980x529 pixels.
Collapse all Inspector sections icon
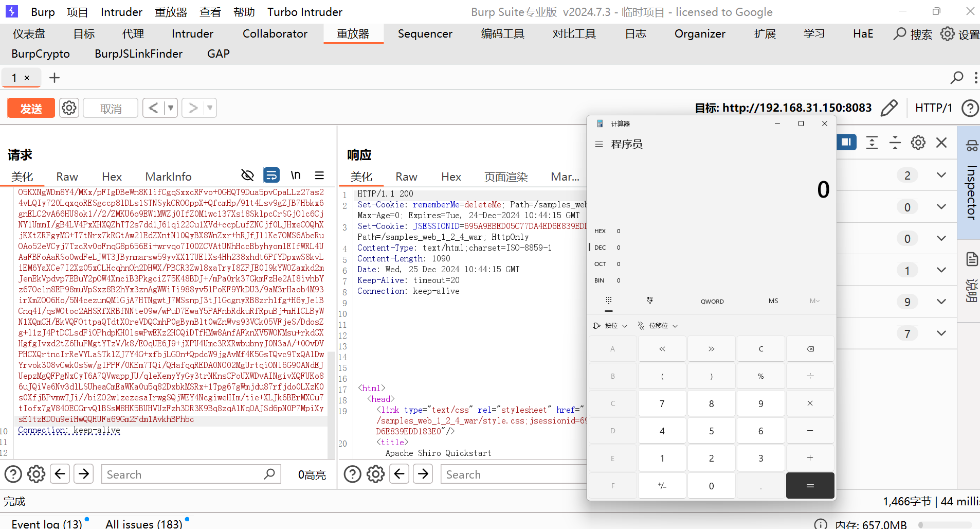click(x=895, y=143)
